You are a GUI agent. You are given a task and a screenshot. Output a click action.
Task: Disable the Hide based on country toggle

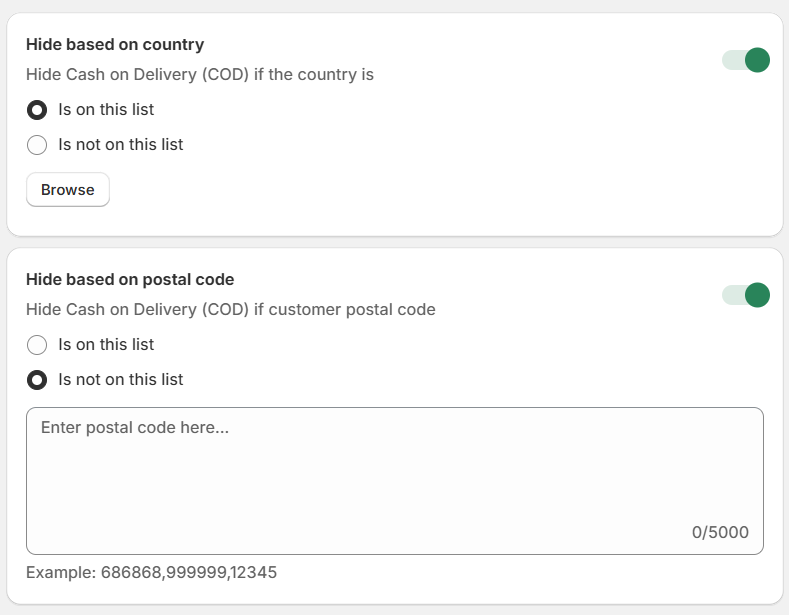click(x=746, y=60)
